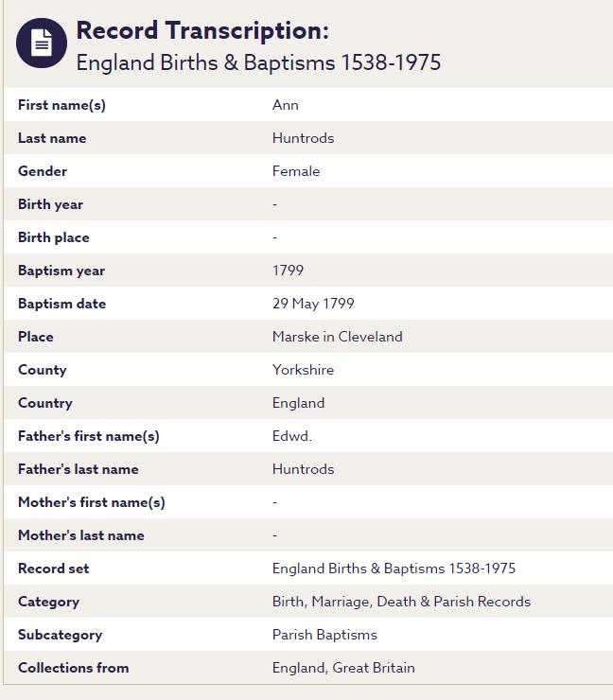Click the Record set value text
613x700 pixels.
tap(394, 569)
